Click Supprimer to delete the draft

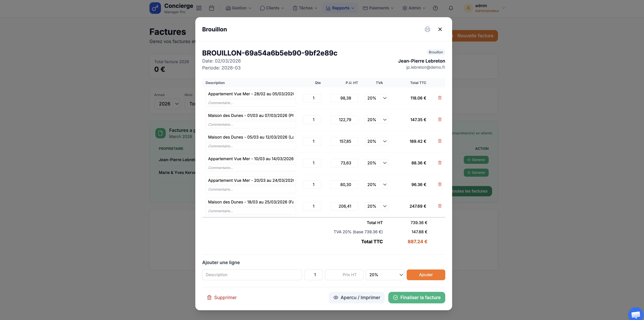coord(221,297)
